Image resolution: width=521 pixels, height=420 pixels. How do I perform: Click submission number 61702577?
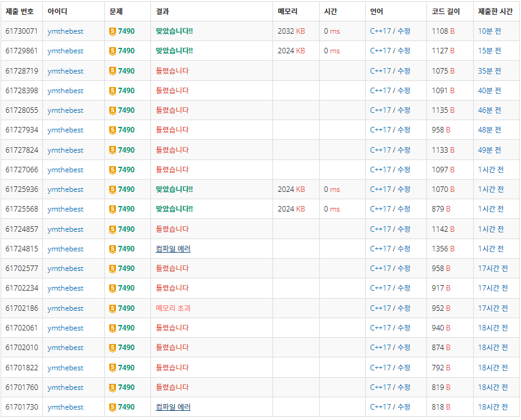point(21,269)
